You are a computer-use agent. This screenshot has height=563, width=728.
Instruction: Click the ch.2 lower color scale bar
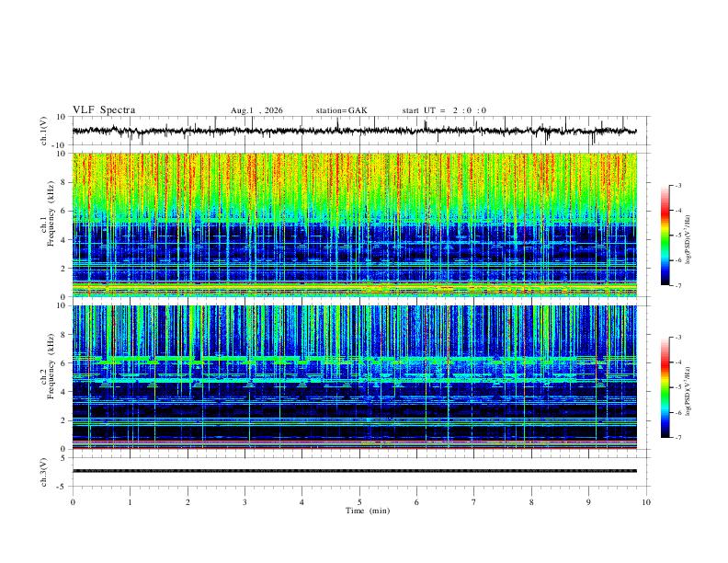point(665,387)
